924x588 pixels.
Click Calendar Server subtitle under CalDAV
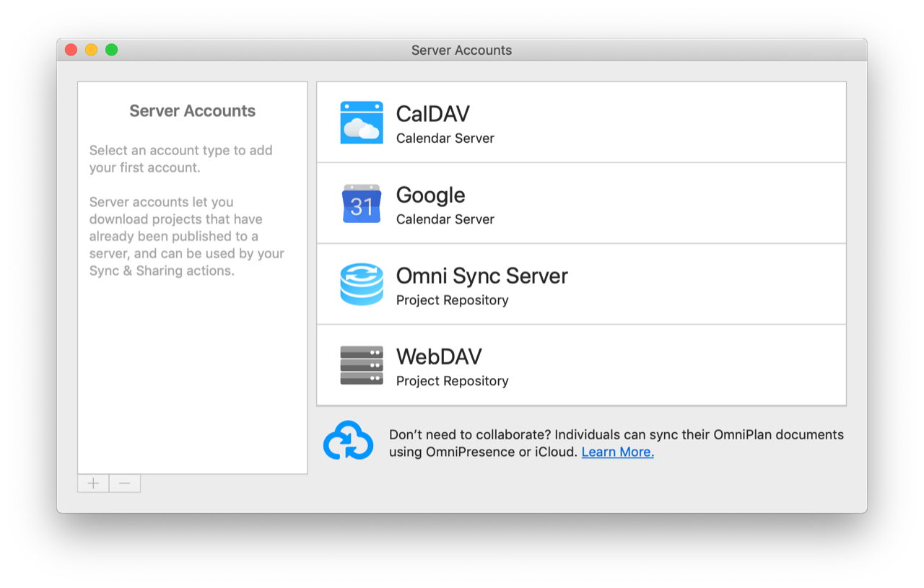coord(445,139)
